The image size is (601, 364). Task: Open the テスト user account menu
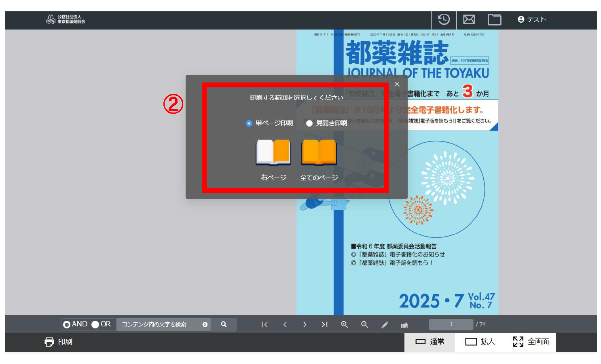click(532, 19)
